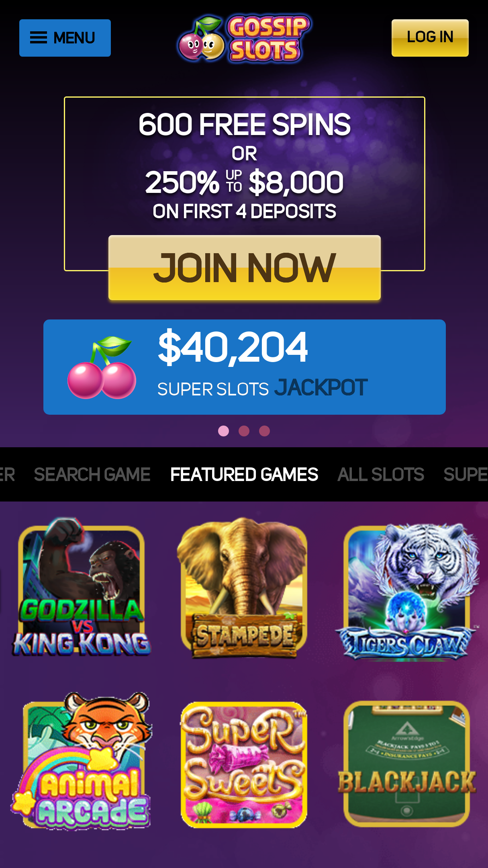The width and height of the screenshot is (488, 868).
Task: Launch the Tigers Claw game
Action: point(406,591)
